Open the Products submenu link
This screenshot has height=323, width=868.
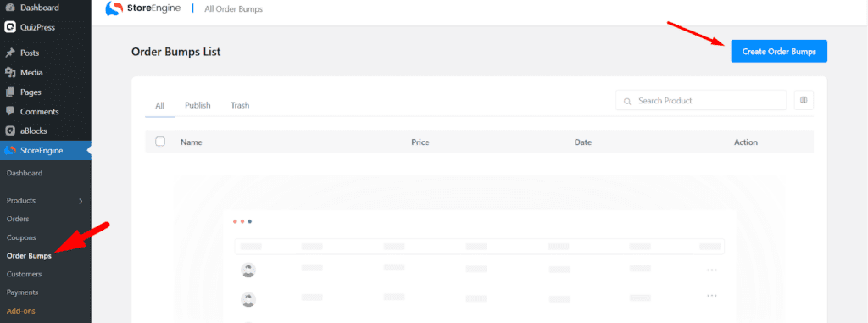pos(21,201)
